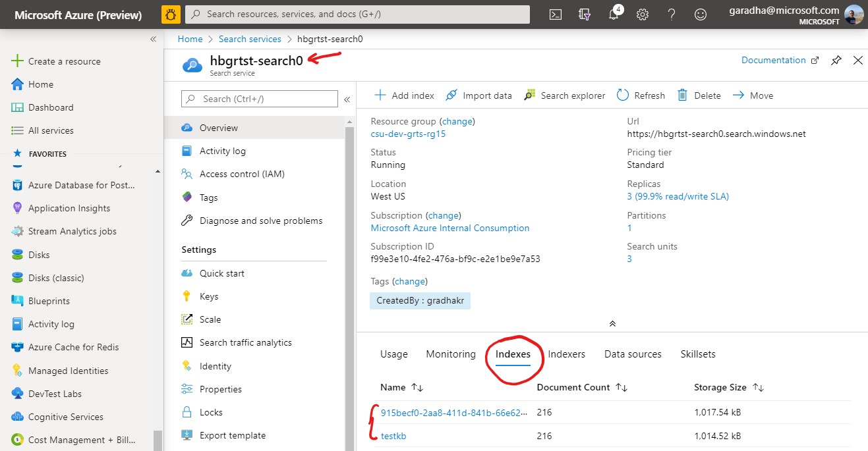Open the feedback smiley icon
The image size is (868, 451).
(x=701, y=14)
